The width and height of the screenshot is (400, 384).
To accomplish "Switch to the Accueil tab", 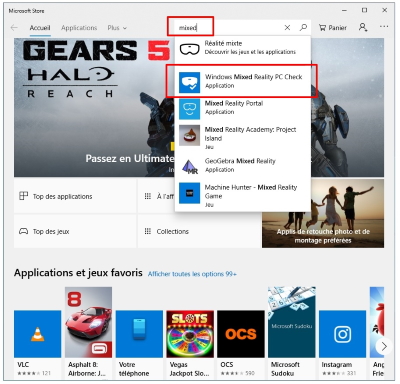I will [40, 28].
